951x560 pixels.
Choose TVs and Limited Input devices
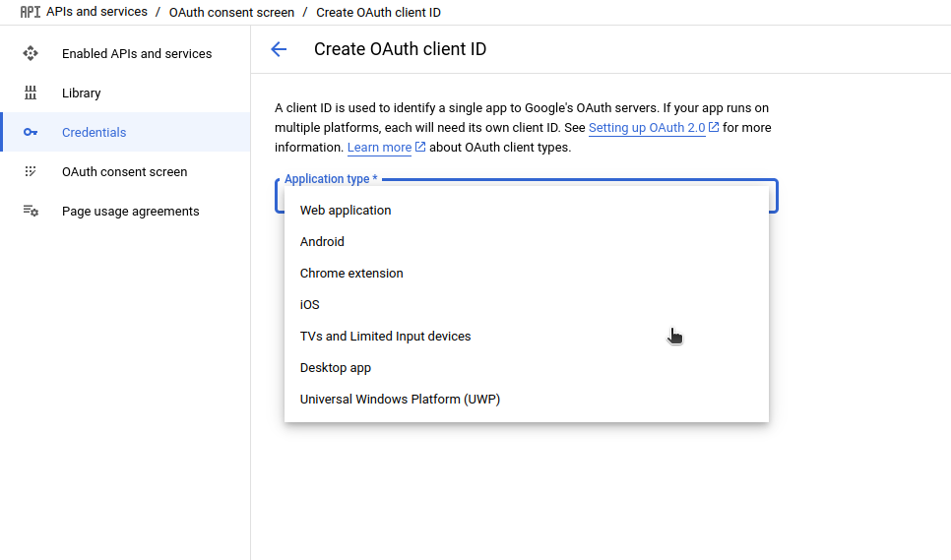385,337
